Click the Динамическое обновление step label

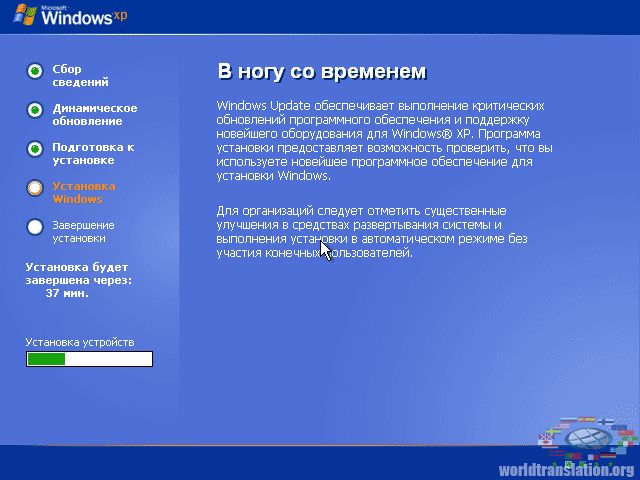pyautogui.click(x=94, y=115)
